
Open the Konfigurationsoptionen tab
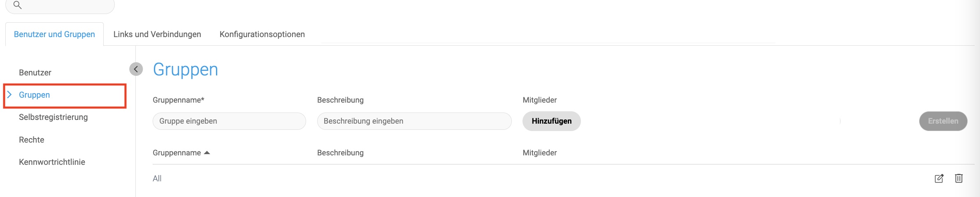point(262,34)
